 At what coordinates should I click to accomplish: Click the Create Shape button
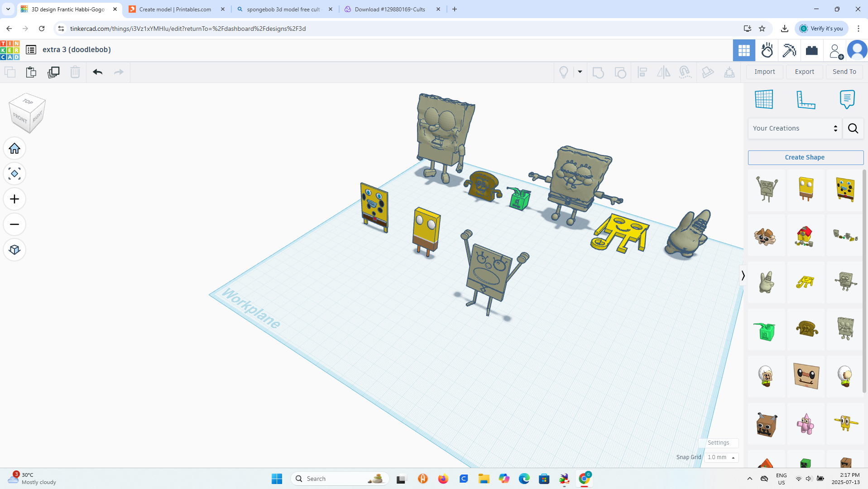[x=806, y=158]
